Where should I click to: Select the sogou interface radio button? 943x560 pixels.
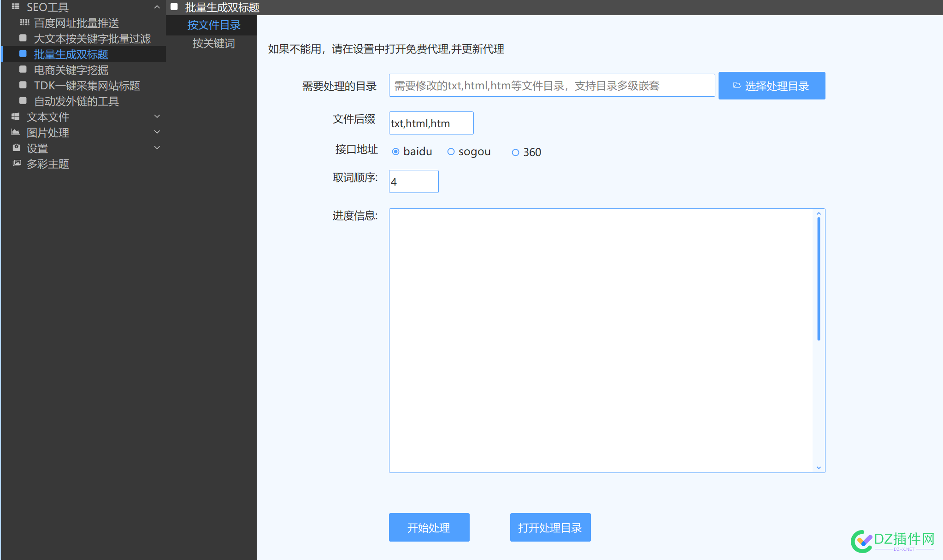tap(451, 152)
